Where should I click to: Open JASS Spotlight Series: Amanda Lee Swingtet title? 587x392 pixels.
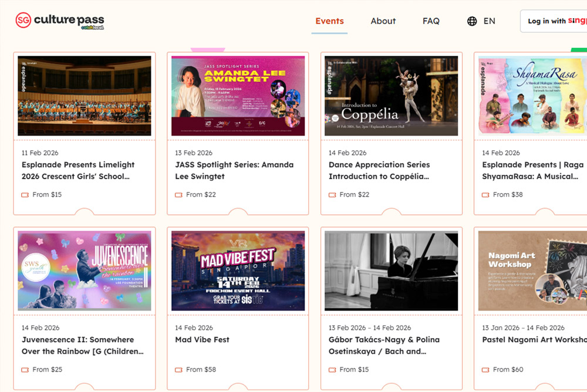(234, 170)
